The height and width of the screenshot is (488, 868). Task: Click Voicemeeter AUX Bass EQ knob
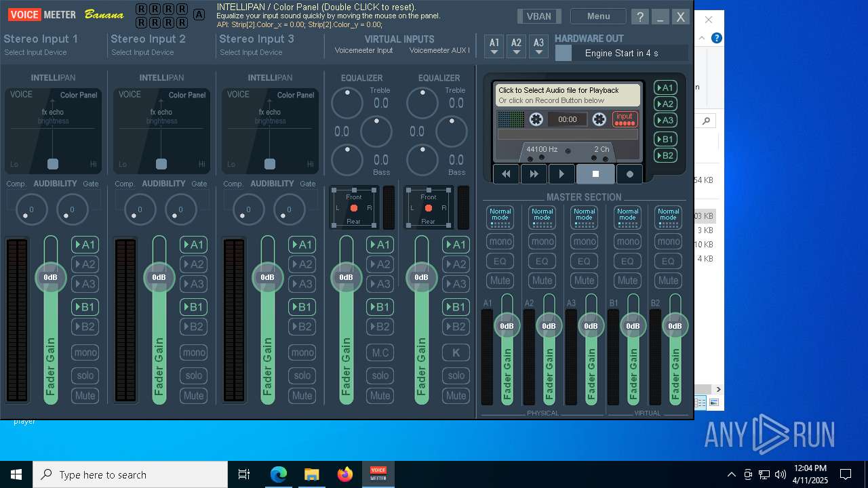[422, 161]
